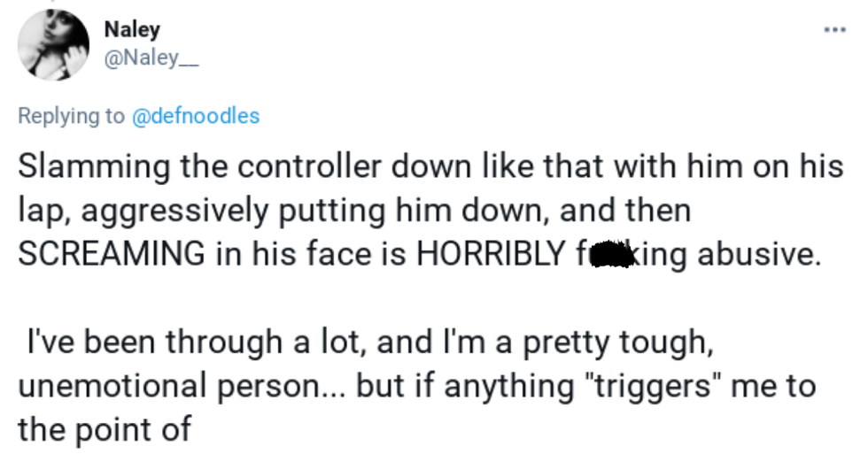Open the three-dot more options menu

point(833,30)
